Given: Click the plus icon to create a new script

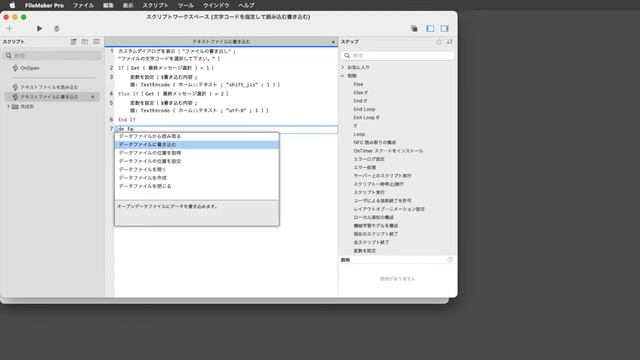Looking at the screenshot, I should tap(9, 29).
